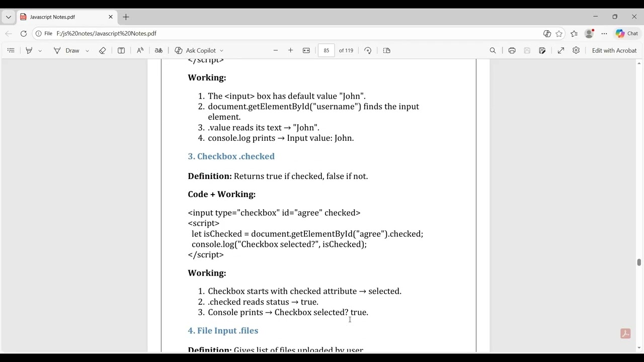Switch the page view layout
Screen dimensions: 644x362
pyautogui.click(x=387, y=50)
